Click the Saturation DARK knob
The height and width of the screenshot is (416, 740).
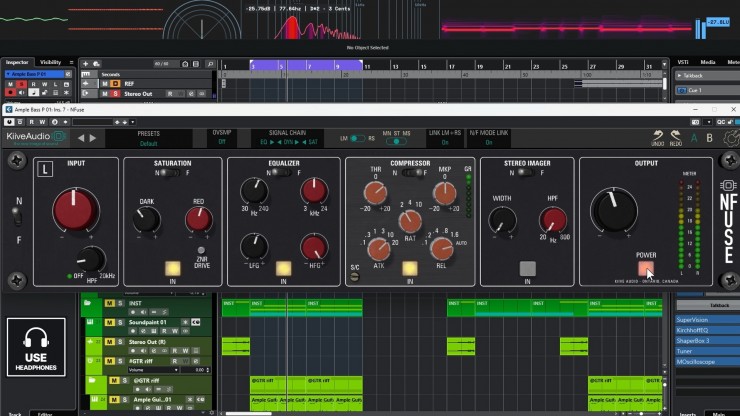[x=146, y=220]
